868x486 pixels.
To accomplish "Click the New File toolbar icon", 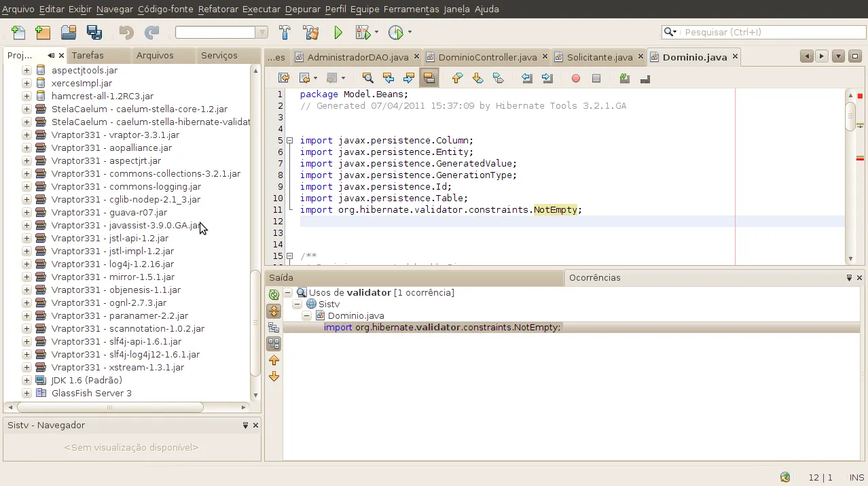I will 18,33.
